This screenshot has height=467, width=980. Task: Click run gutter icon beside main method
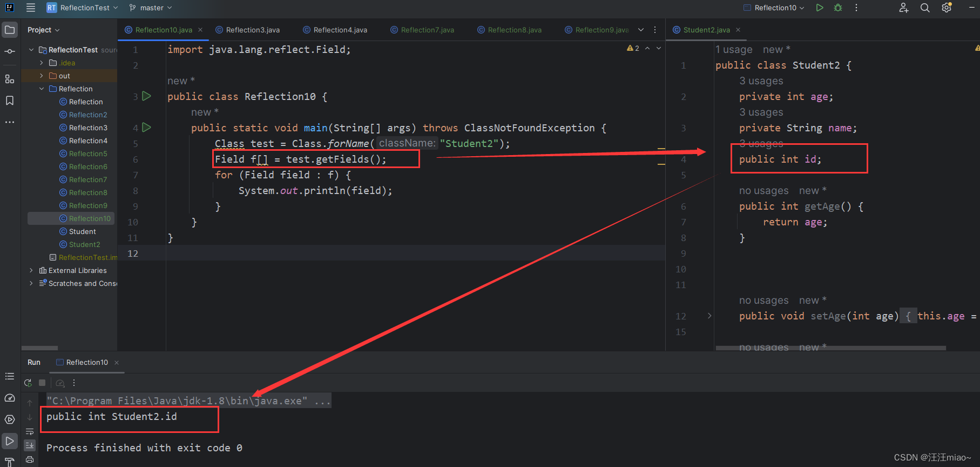[146, 128]
